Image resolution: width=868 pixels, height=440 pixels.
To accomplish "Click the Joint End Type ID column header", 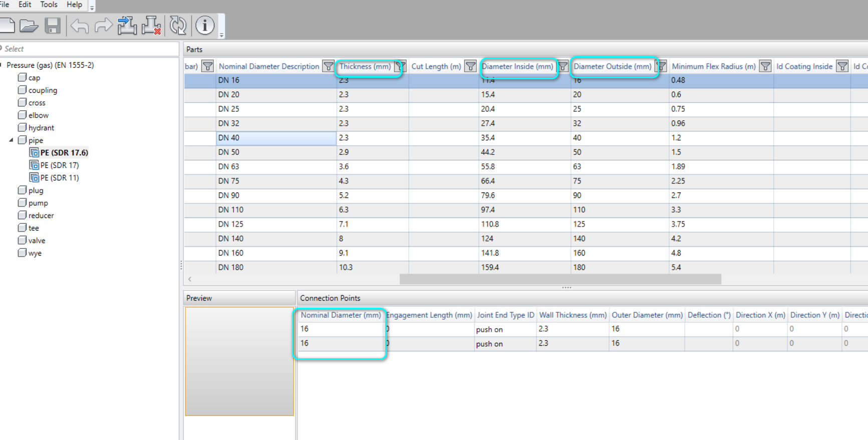I will click(505, 315).
